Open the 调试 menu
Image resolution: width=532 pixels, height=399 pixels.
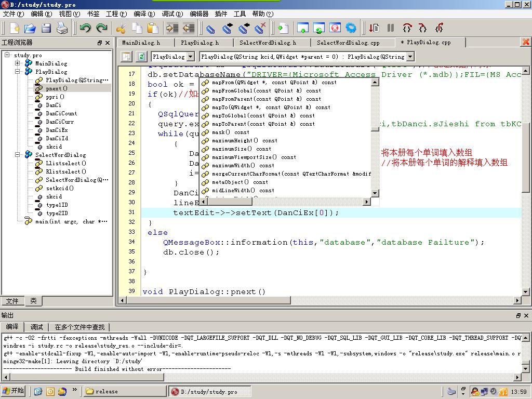pos(172,14)
